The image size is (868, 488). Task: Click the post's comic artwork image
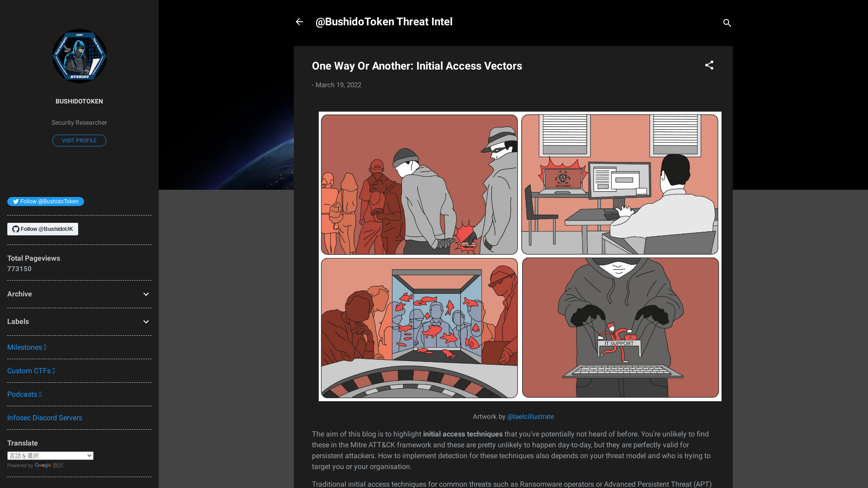[520, 256]
